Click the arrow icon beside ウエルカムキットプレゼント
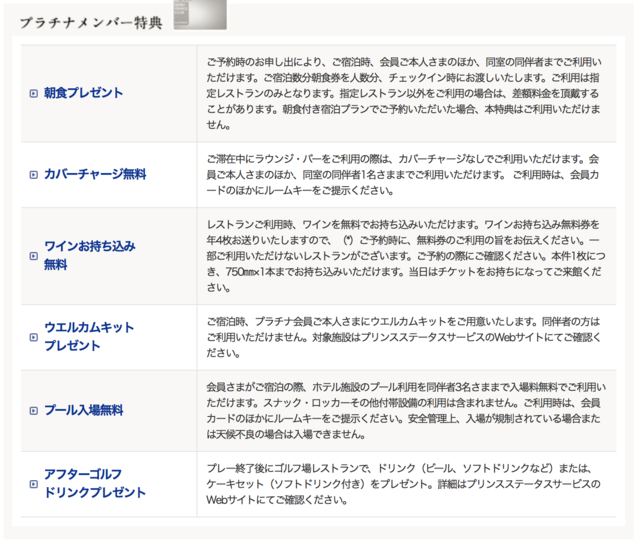The height and width of the screenshot is (548, 640). tap(34, 337)
